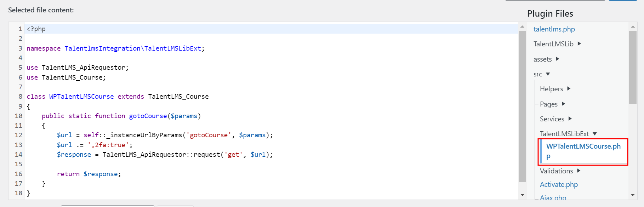Expand the Pages folder arrow
The image size is (644, 207).
563,104
